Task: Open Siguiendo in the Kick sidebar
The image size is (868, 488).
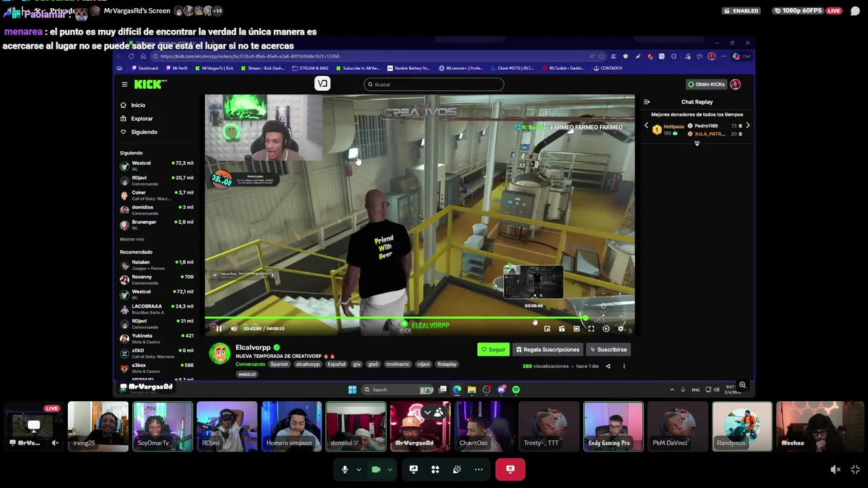Action: pyautogui.click(x=144, y=132)
